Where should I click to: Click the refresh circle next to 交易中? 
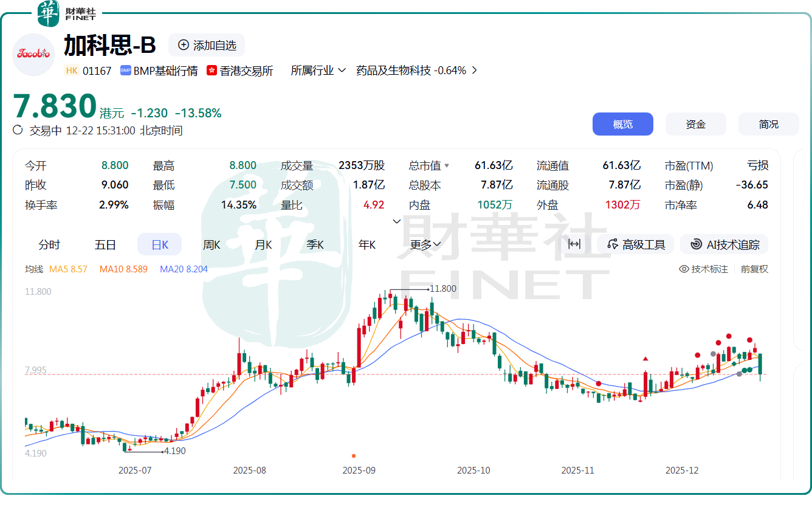(18, 129)
